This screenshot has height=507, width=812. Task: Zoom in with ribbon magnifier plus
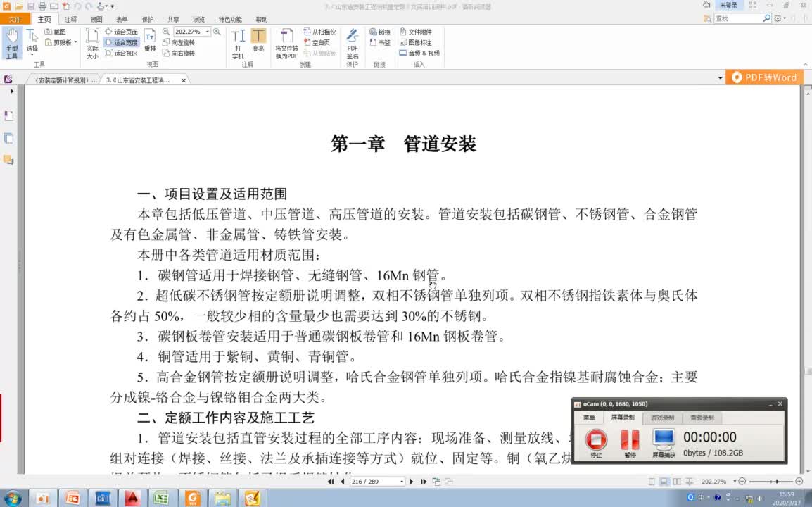[217, 32]
